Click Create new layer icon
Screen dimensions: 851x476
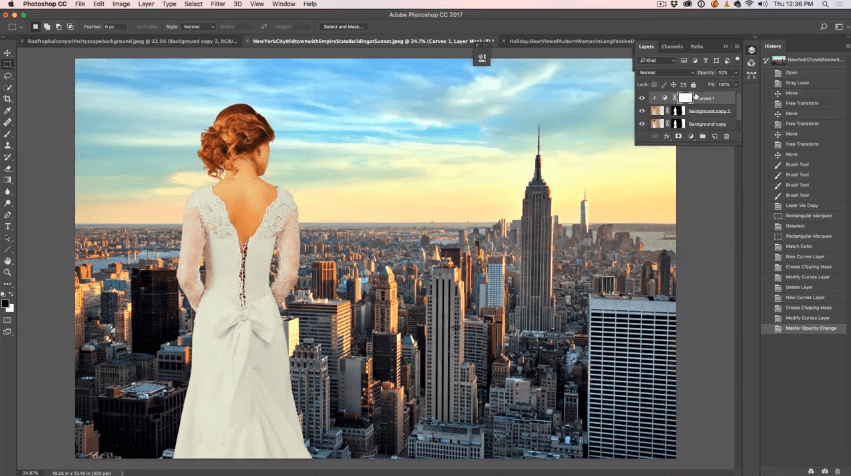[x=714, y=137]
